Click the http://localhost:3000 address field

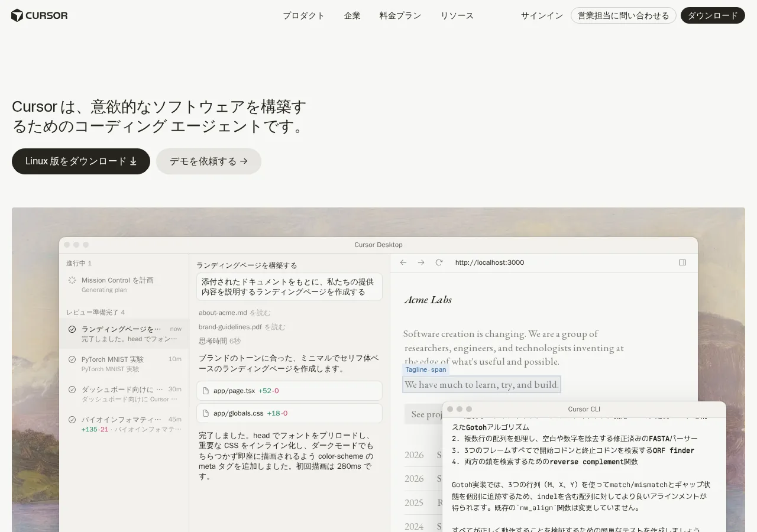point(490,262)
